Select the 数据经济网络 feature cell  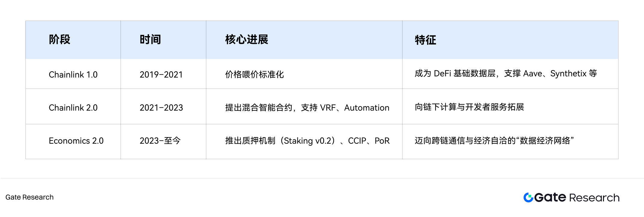click(494, 141)
